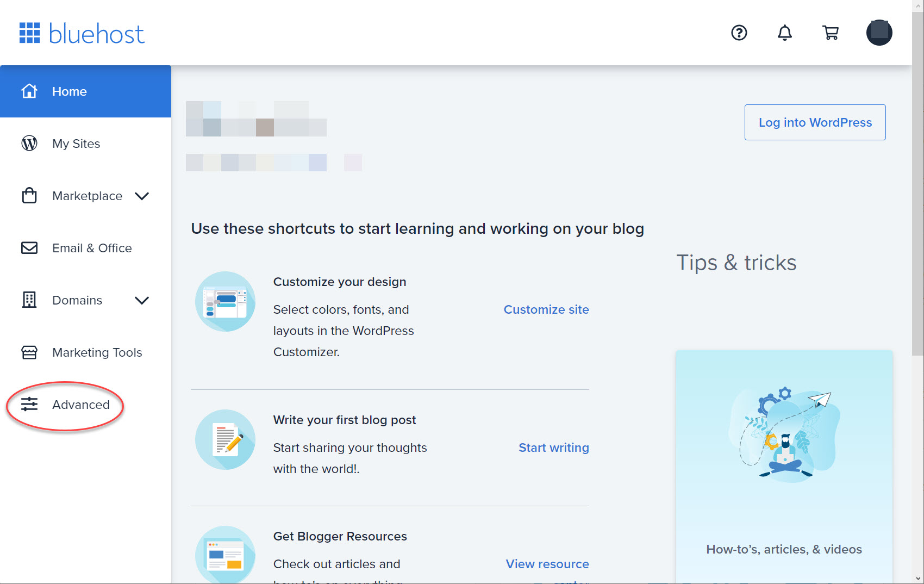Click the Marketing Tools storefront icon
Image resolution: width=924 pixels, height=584 pixels.
[x=29, y=352]
